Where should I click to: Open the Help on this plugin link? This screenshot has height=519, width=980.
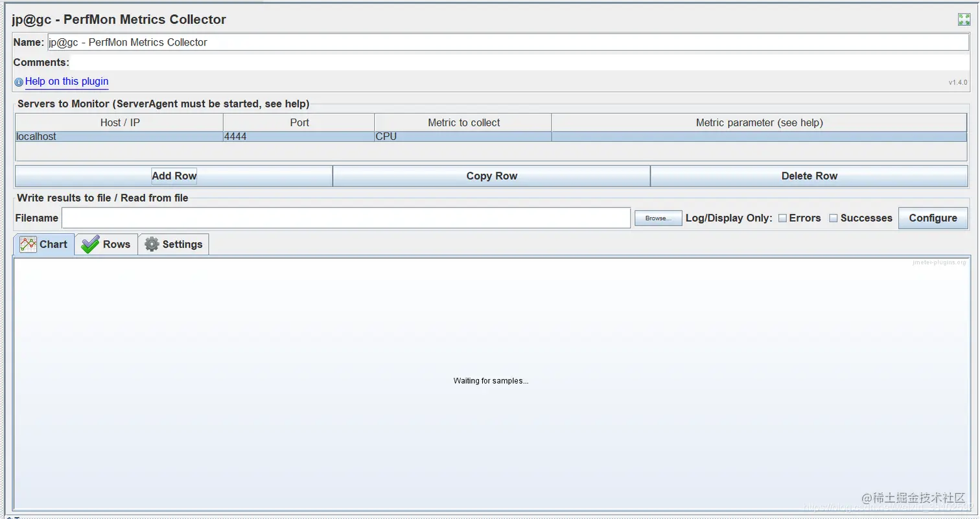(x=67, y=82)
